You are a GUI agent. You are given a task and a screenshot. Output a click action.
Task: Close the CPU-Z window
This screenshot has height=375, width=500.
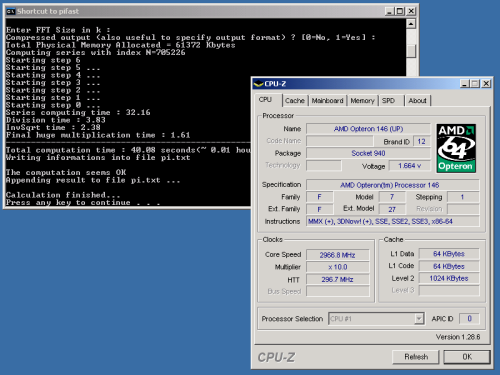coord(486,84)
